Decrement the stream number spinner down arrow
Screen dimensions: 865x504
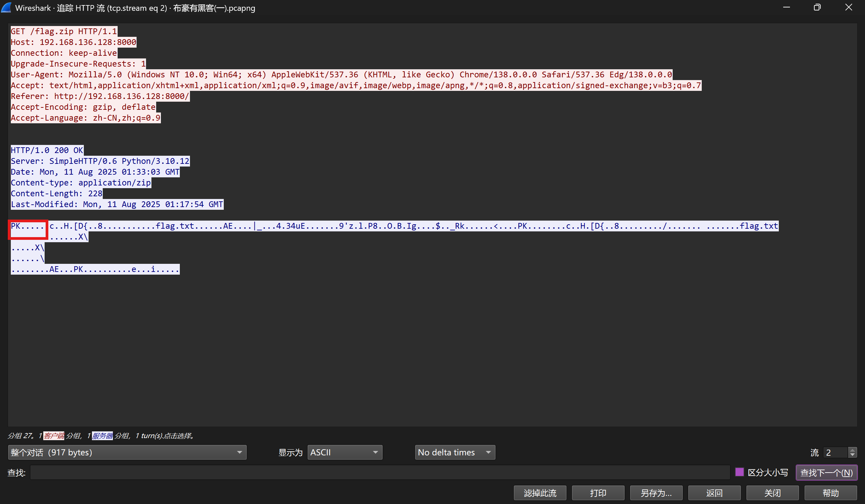(x=852, y=455)
